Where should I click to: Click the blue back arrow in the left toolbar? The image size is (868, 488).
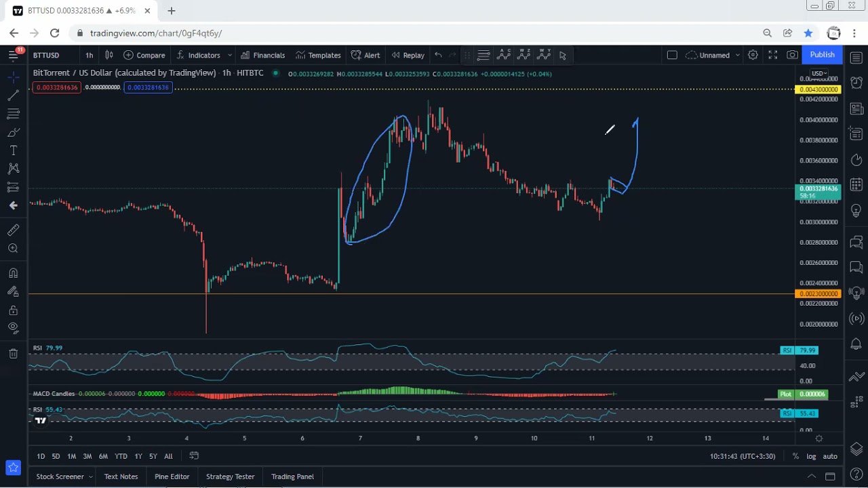(13, 205)
